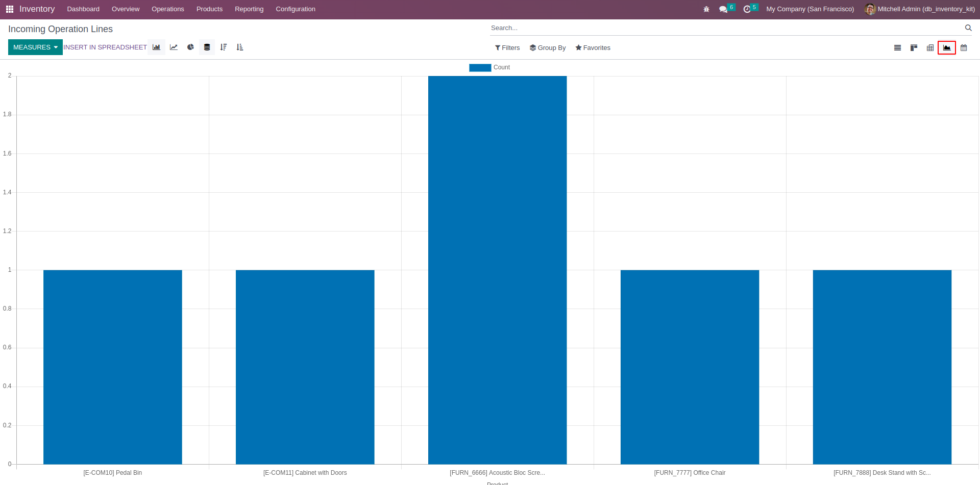Open company switcher My Company (San Francisco)
The image size is (980, 485).
tap(810, 9)
